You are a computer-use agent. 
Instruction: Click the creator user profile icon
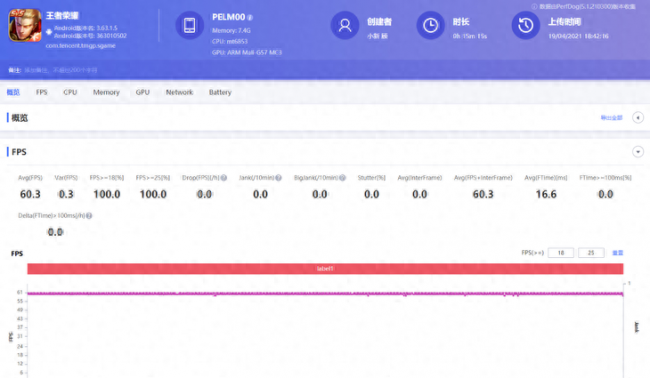click(344, 25)
